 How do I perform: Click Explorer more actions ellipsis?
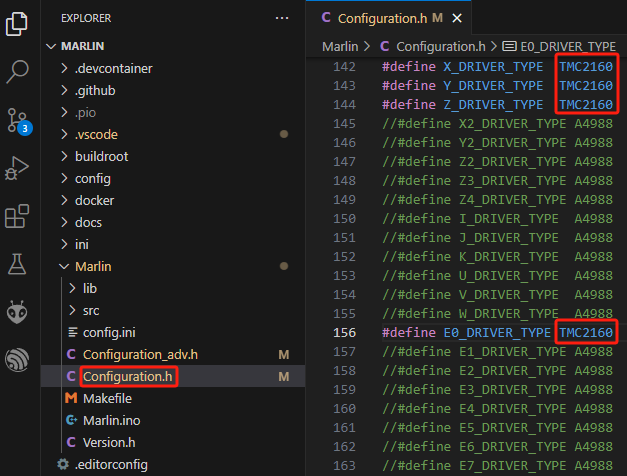281,18
